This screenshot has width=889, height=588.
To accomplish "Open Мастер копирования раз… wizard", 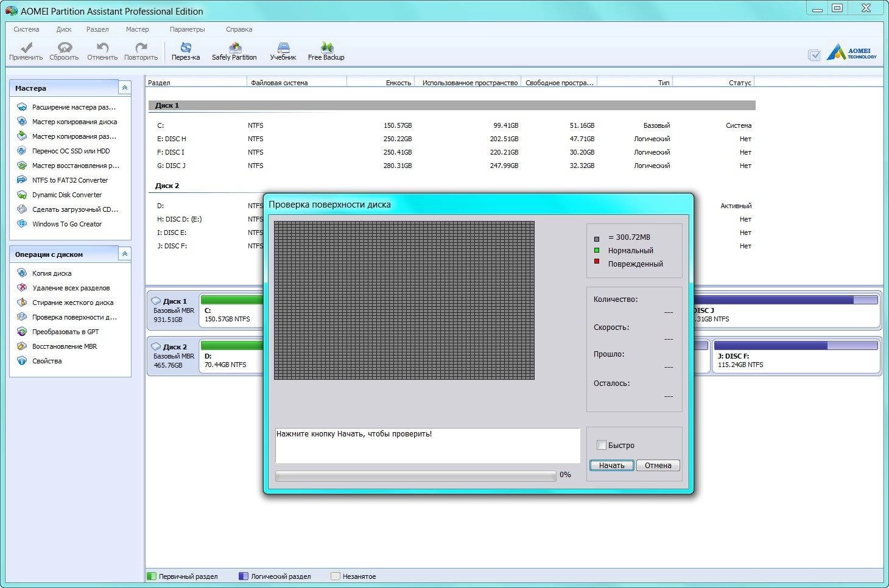I will point(67,136).
